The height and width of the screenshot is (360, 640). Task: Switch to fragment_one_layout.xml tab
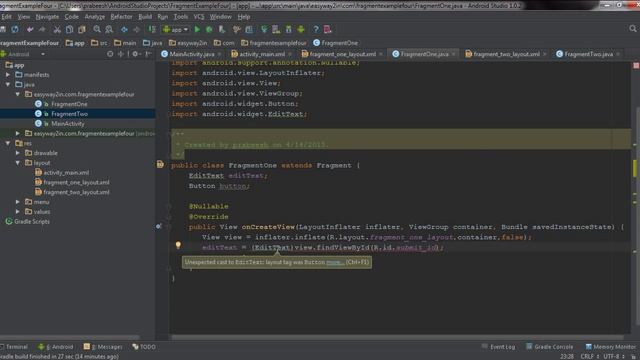[342, 54]
